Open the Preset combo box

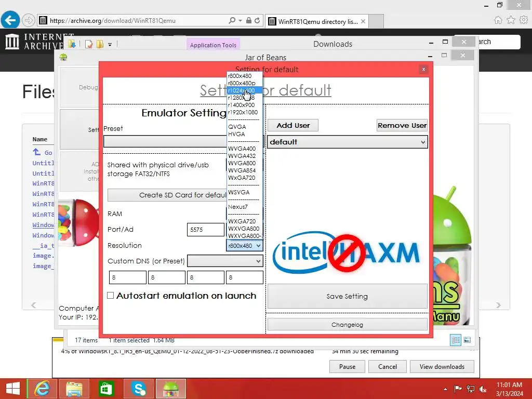(165, 141)
